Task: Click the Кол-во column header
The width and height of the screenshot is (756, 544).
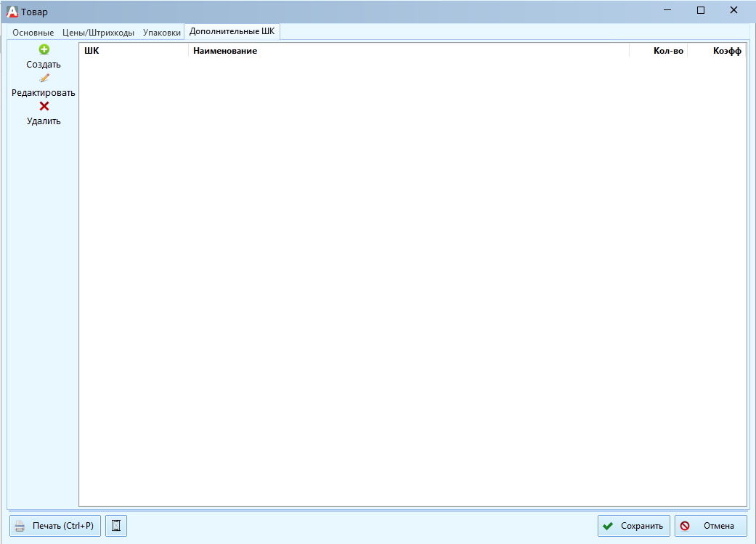Action: (659, 51)
